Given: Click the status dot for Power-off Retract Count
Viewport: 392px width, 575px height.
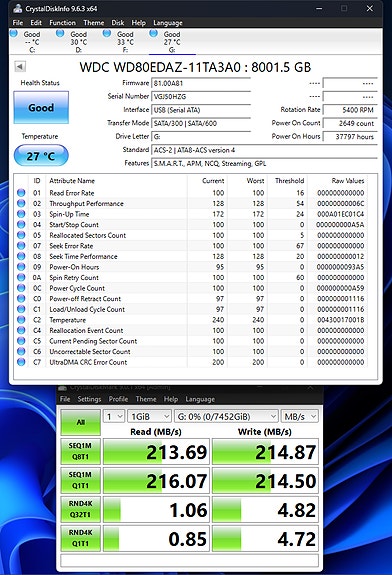Looking at the screenshot, I should pos(21,299).
